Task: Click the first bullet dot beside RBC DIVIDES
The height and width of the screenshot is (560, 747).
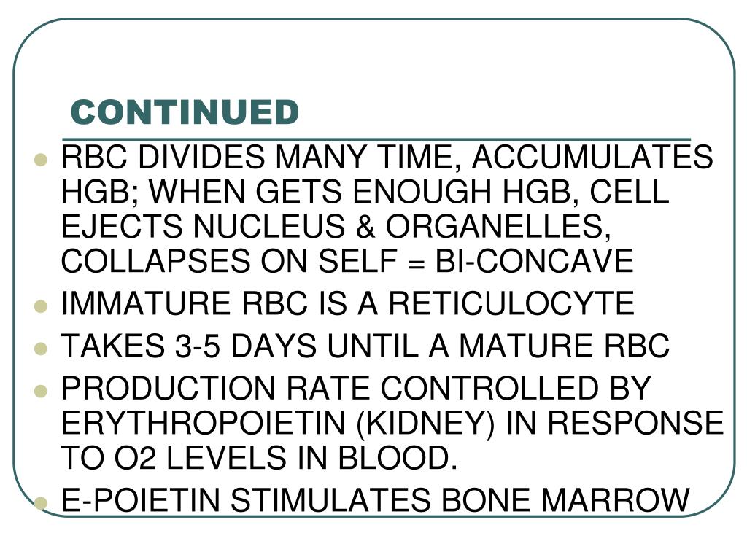Action: coord(41,159)
